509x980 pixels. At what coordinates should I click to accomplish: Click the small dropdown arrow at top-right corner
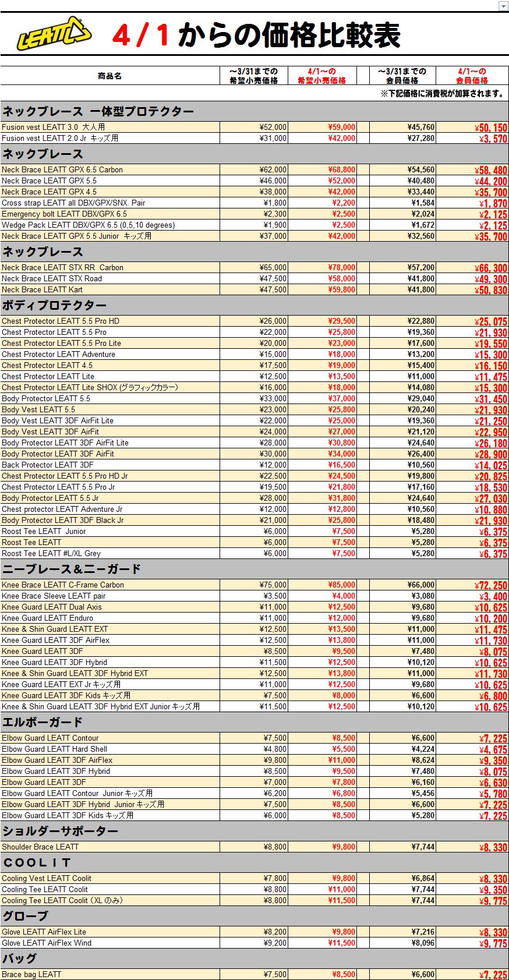pyautogui.click(x=503, y=6)
